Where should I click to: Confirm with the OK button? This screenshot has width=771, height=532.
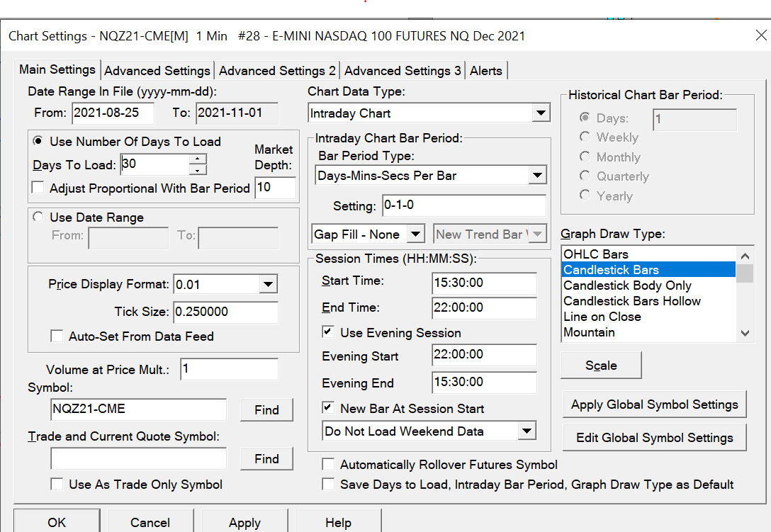(57, 521)
